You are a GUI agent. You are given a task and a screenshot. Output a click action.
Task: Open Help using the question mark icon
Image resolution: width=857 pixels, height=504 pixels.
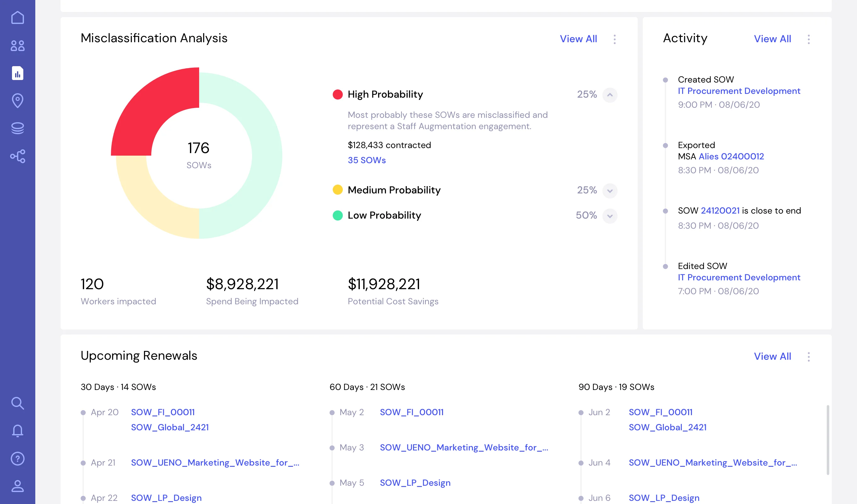pyautogui.click(x=17, y=458)
